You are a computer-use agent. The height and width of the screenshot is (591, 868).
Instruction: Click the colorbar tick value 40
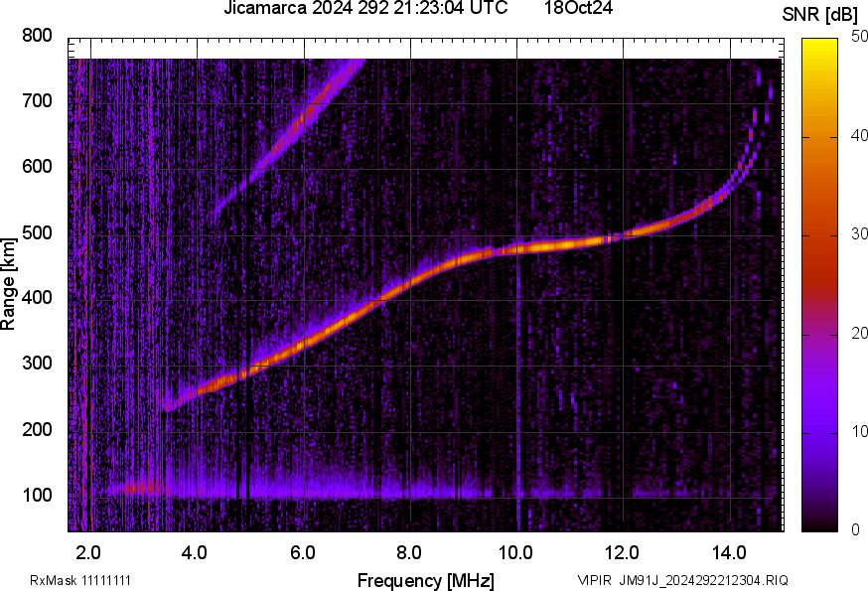859,135
